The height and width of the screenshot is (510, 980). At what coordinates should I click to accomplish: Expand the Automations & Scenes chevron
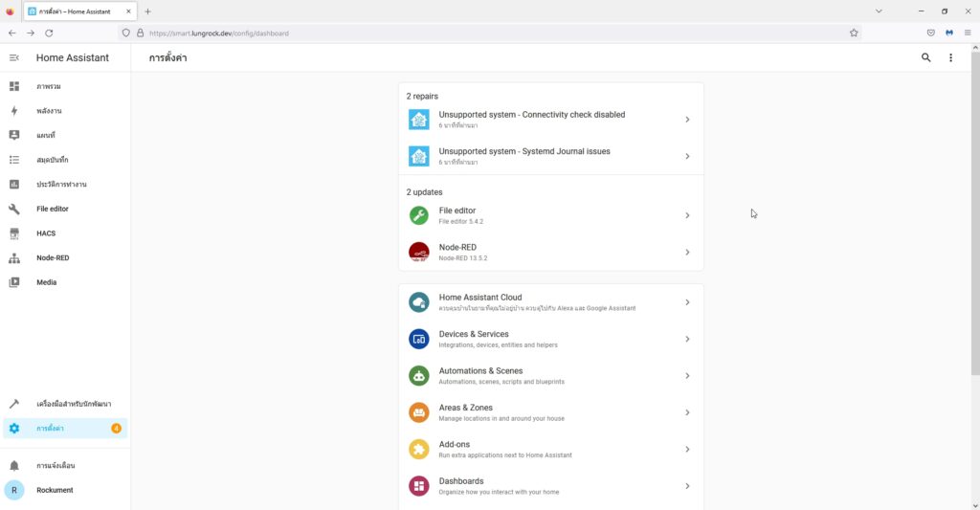[687, 376]
